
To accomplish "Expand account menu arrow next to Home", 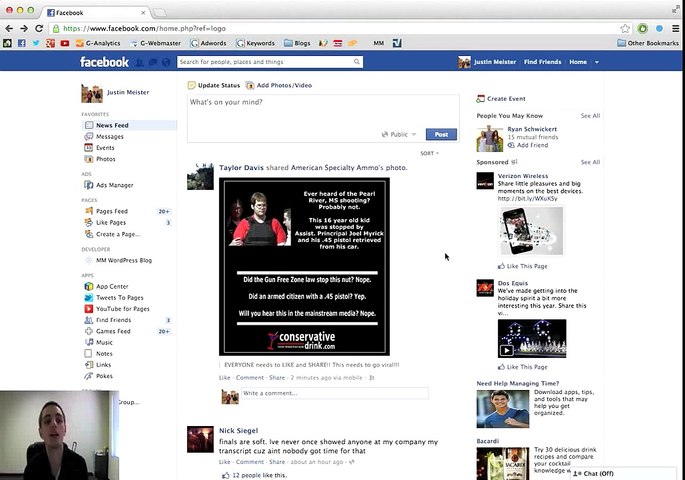I will coord(597,62).
